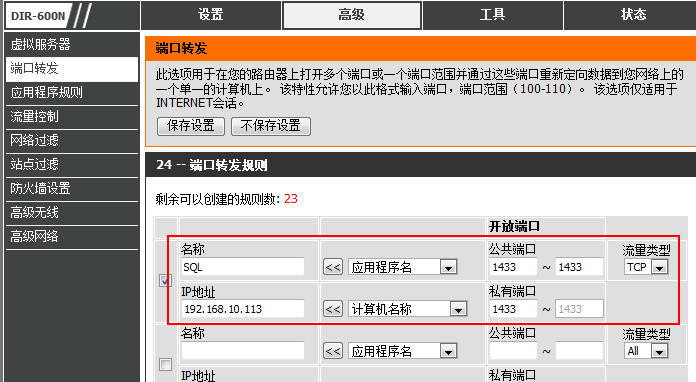Switch to the 工具 tab

(x=493, y=15)
